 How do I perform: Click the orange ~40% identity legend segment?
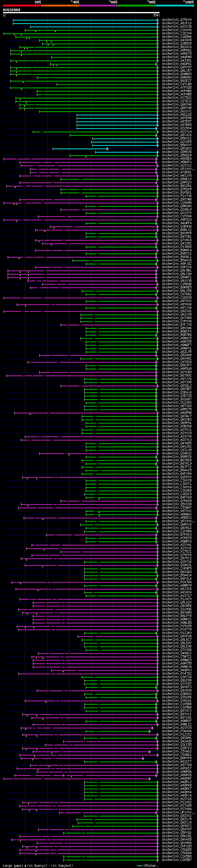pos(60,6)
